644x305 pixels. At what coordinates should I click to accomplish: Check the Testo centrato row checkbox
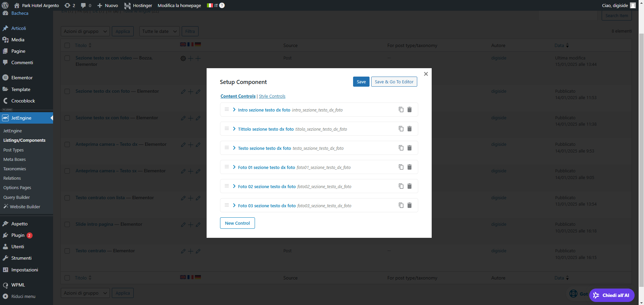pyautogui.click(x=67, y=251)
